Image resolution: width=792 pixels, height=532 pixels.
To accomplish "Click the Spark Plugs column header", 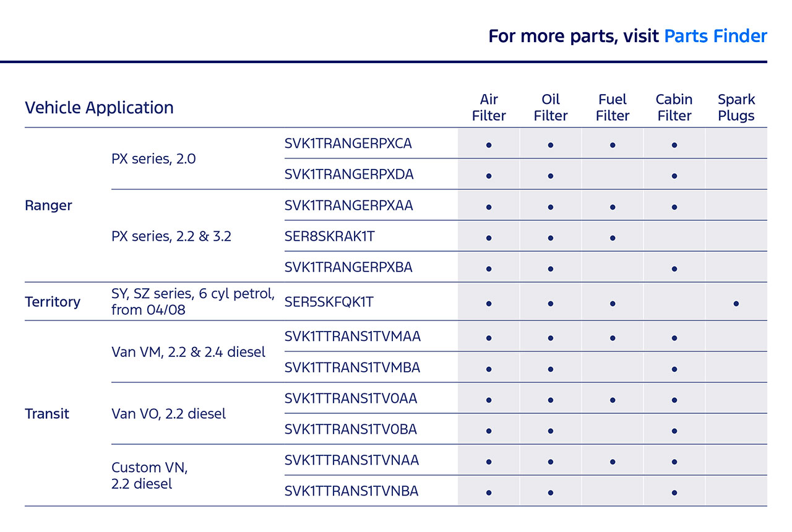I will click(736, 108).
